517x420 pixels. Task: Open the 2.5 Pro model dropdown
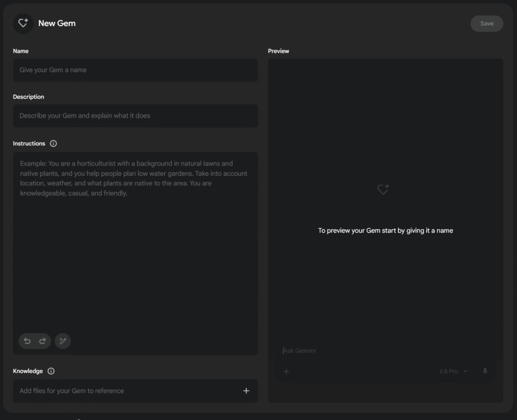pos(453,371)
